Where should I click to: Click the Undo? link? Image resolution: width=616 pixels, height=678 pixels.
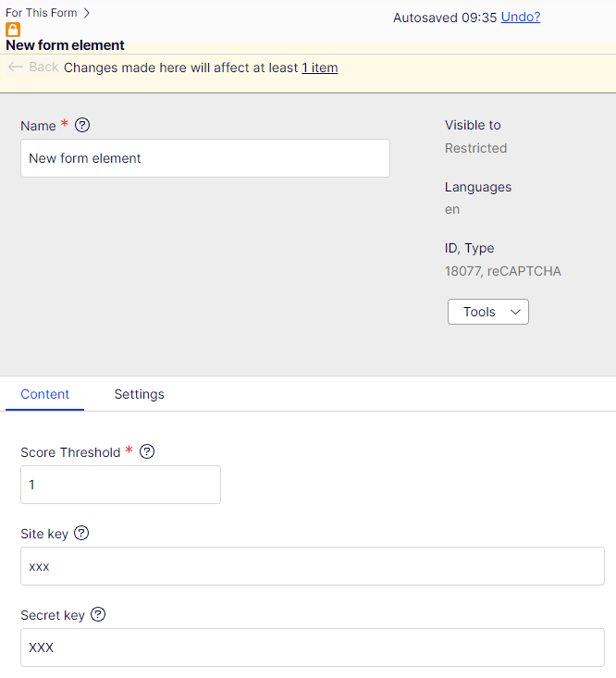pyautogui.click(x=520, y=17)
